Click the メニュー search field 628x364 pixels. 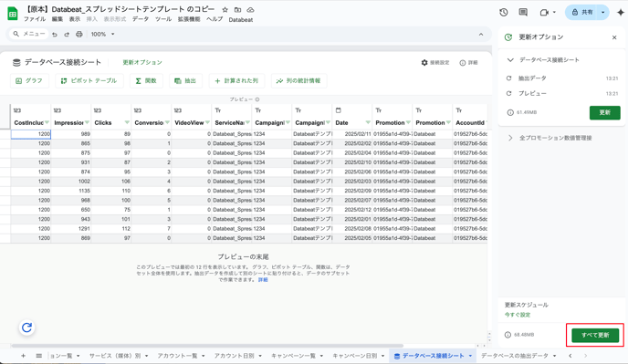[28, 35]
